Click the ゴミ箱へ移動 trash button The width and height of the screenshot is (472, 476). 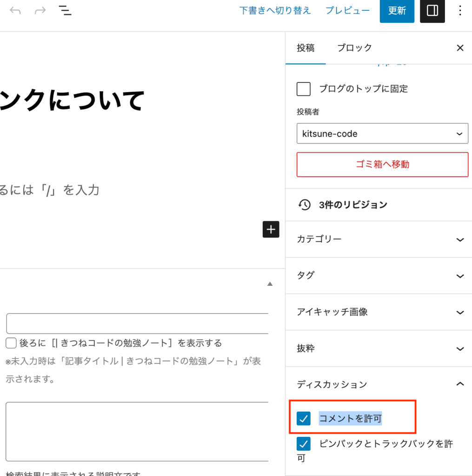[x=382, y=165]
